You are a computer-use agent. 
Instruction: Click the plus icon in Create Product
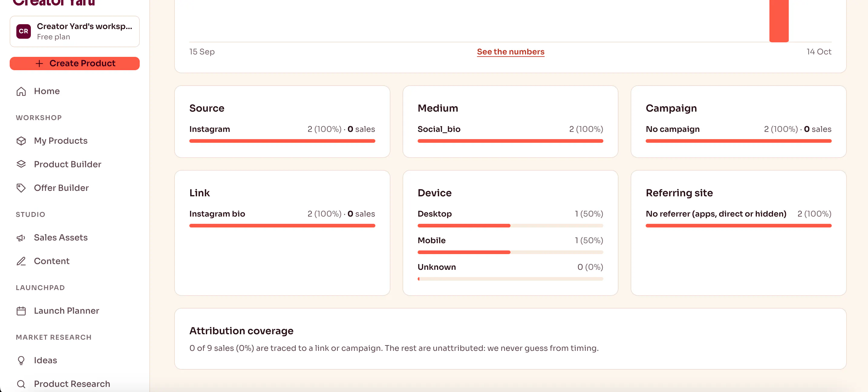[39, 63]
